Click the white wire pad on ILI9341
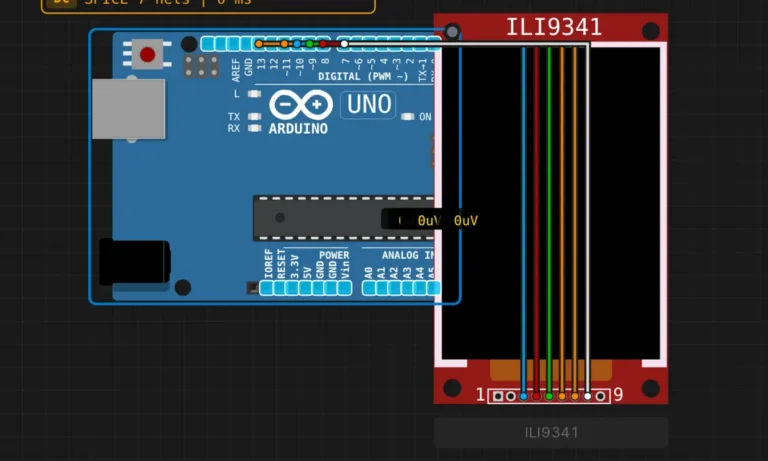The height and width of the screenshot is (461, 768). click(x=587, y=396)
